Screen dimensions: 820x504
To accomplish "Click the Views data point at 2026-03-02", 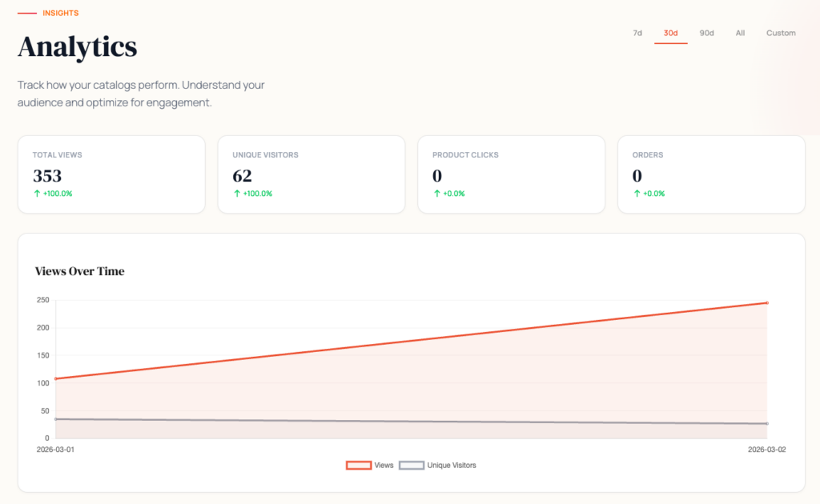I will click(x=767, y=302).
